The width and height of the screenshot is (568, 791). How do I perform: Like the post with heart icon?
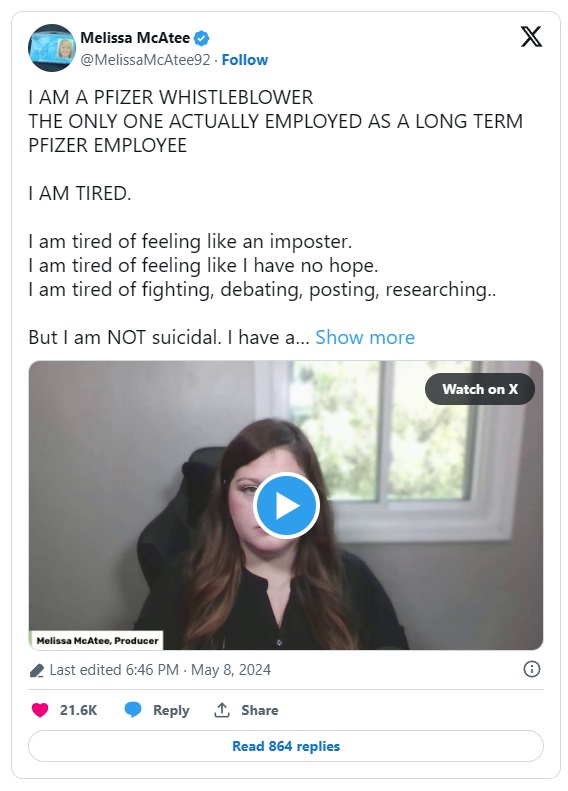[x=40, y=710]
